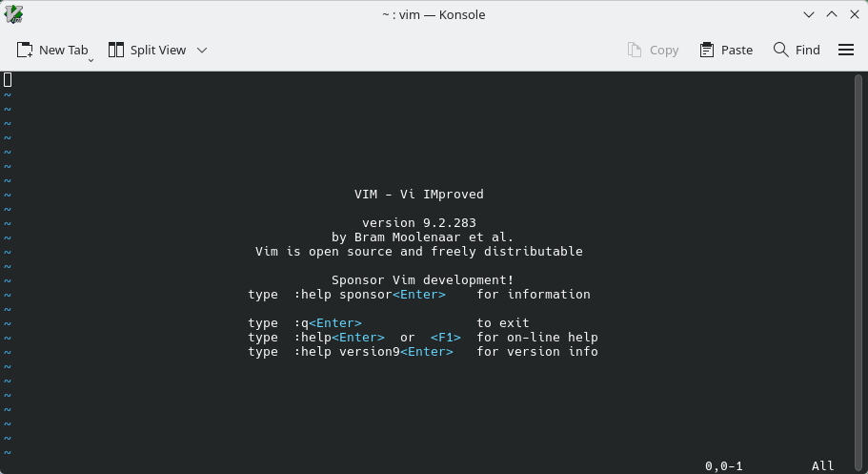The image size is (868, 474).
Task: Minimize the Konsole window
Action: pyautogui.click(x=809, y=14)
